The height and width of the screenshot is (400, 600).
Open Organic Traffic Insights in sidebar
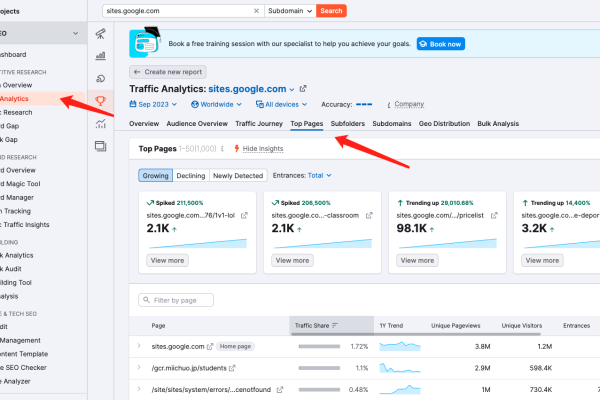(x=25, y=225)
